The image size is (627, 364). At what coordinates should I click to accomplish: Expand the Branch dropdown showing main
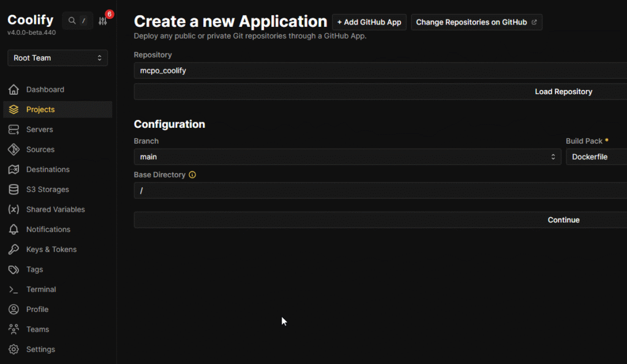[347, 157]
